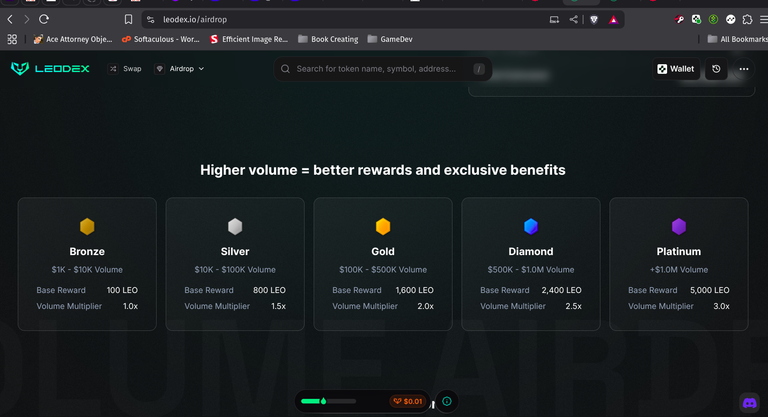Click the green progress slider at bottom
The image size is (768, 417).
(x=328, y=401)
